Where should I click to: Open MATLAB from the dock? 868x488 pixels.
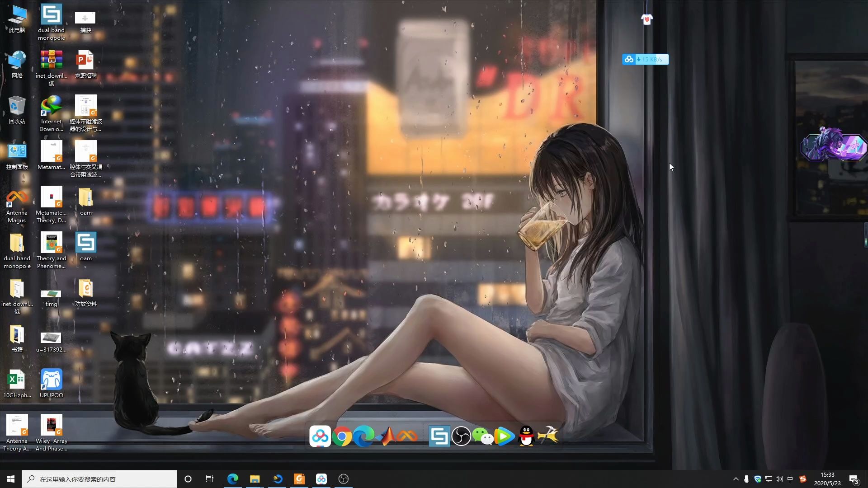pyautogui.click(x=387, y=436)
